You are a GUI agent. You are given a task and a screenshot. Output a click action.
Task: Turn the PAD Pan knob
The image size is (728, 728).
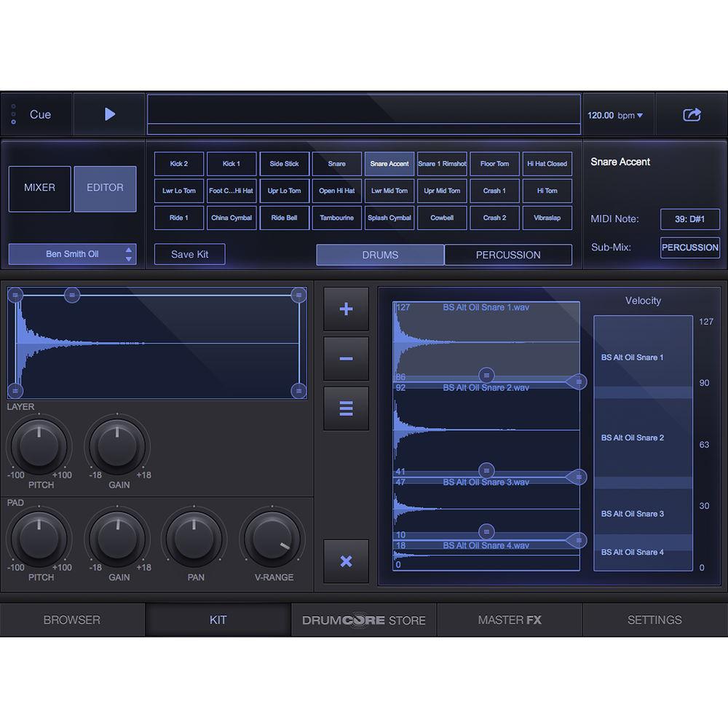[194, 539]
